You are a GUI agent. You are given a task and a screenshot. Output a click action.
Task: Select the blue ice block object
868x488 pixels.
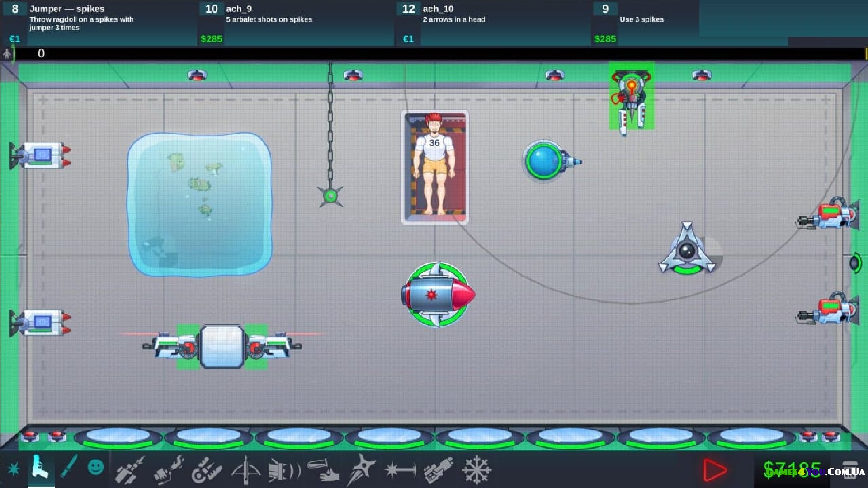point(199,203)
